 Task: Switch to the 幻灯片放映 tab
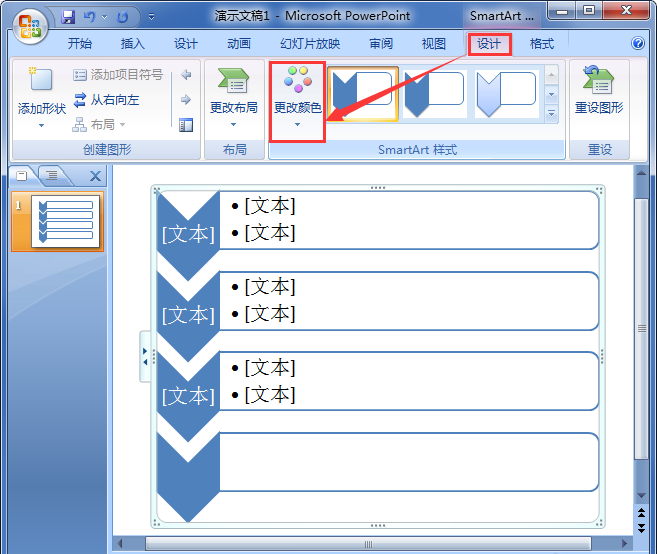(x=310, y=44)
